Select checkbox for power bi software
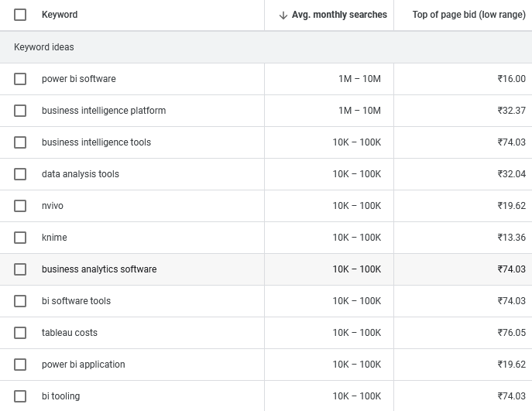The height and width of the screenshot is (411, 532). click(x=20, y=79)
